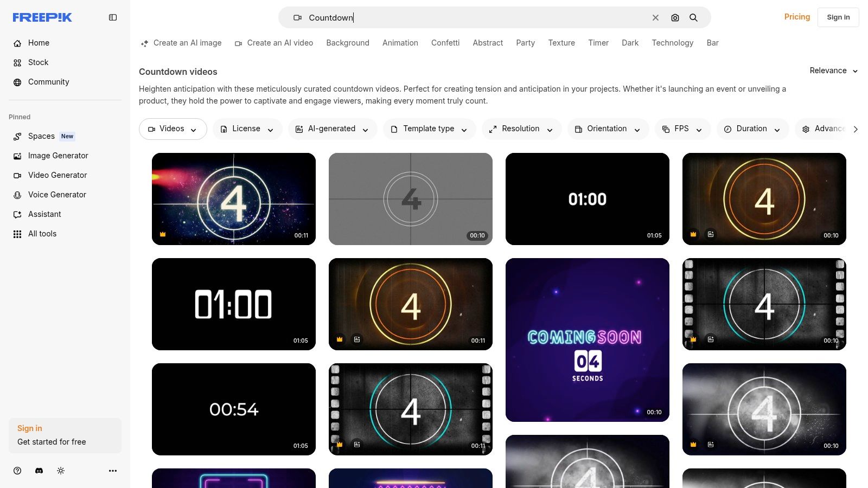The image size is (868, 488).
Task: Collapse the sidebar with the panel icon
Action: coord(113,17)
